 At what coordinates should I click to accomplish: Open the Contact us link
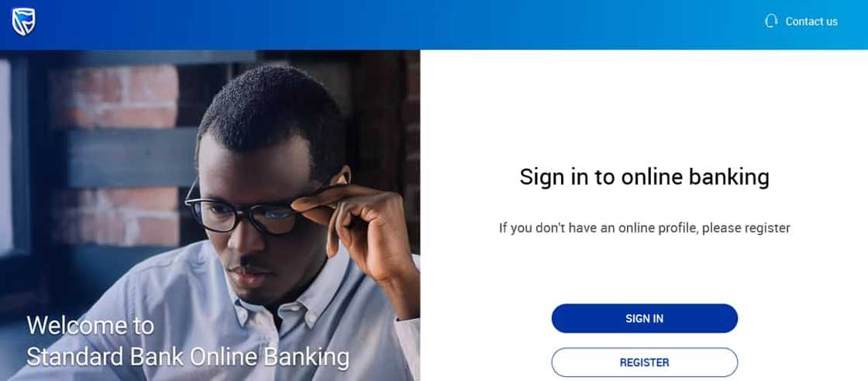(x=811, y=22)
